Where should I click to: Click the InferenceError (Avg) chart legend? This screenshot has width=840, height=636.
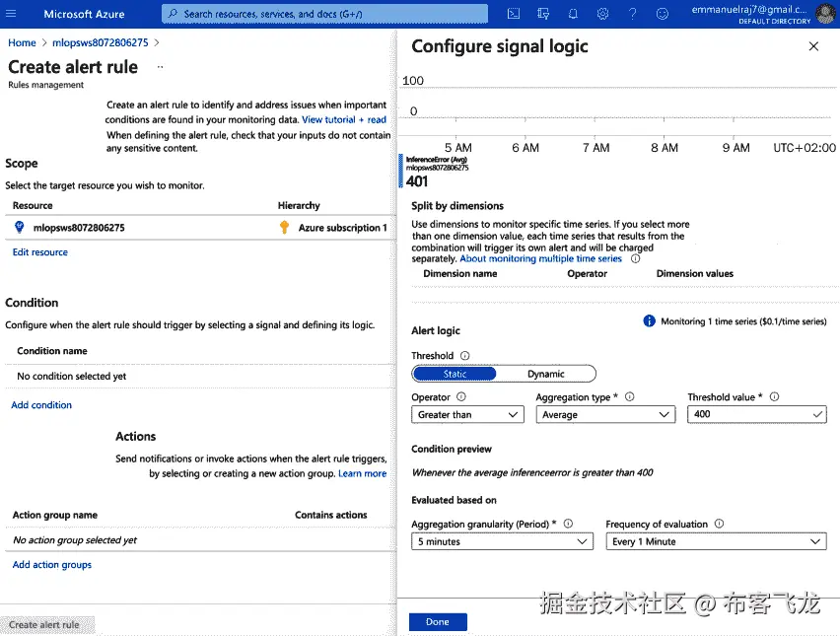[x=437, y=160]
